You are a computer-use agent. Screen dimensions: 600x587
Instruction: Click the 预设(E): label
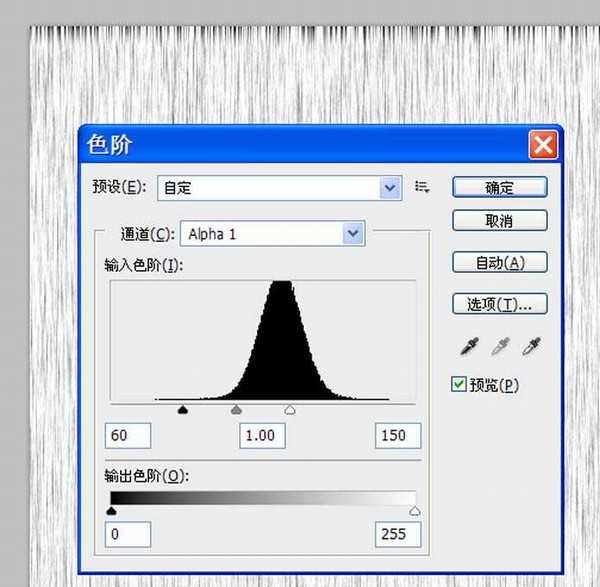pyautogui.click(x=119, y=187)
